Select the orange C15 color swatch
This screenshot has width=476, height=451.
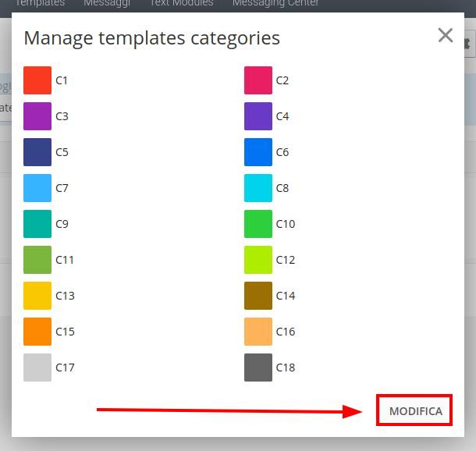37,332
